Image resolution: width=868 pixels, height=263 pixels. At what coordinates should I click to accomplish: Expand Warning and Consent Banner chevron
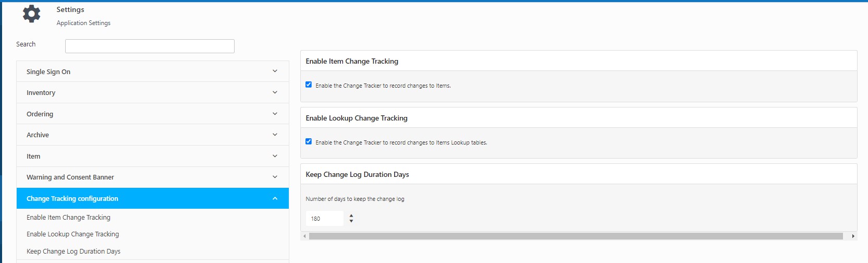tap(275, 177)
